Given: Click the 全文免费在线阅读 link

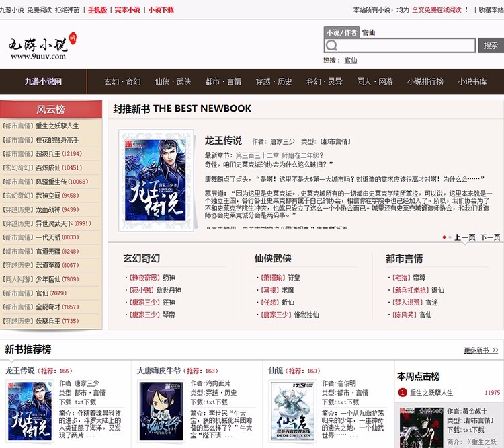Looking at the screenshot, I should [440, 10].
